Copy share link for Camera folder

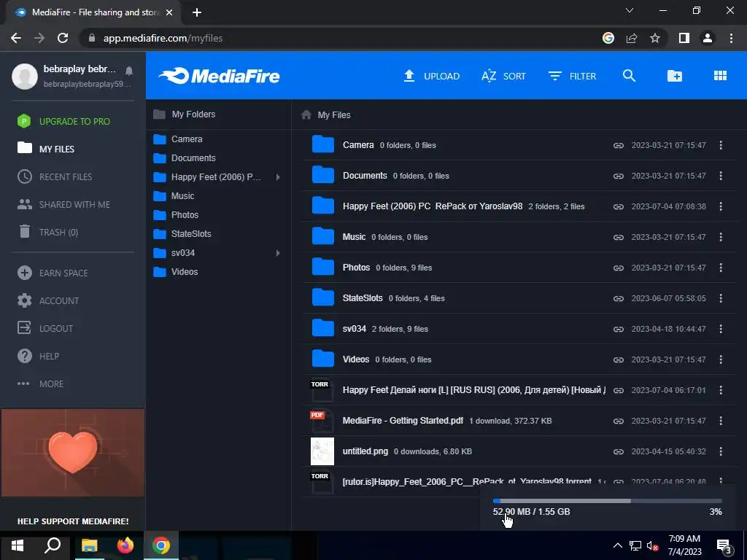[x=619, y=145]
